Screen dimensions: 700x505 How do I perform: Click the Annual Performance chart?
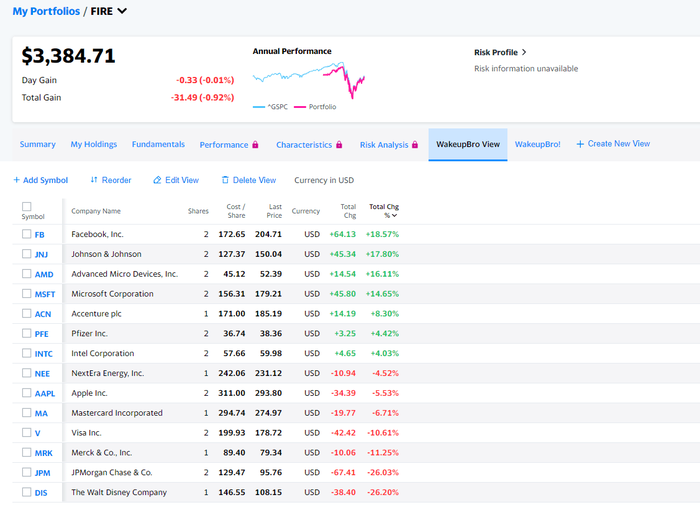[x=308, y=78]
